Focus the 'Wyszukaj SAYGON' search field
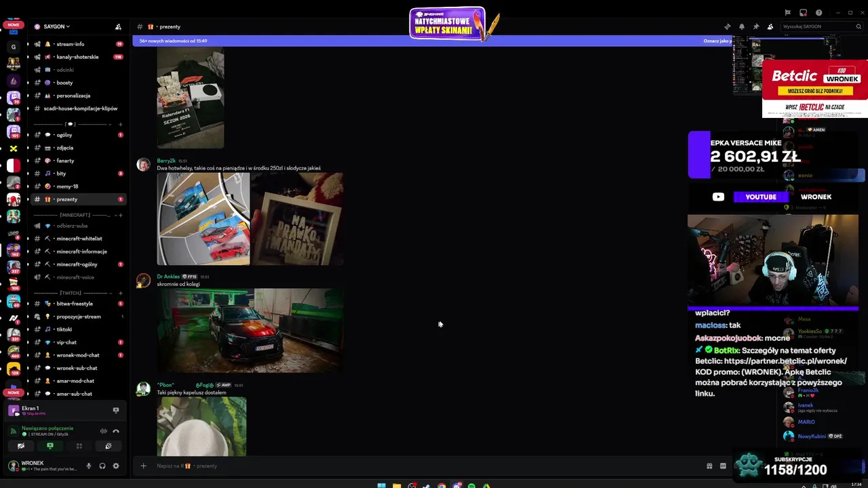 (821, 26)
